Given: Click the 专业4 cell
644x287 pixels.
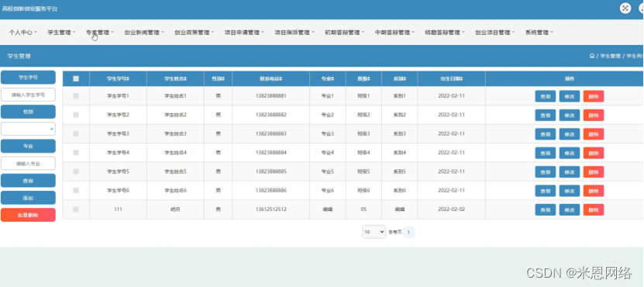Looking at the screenshot, I should pos(328,153).
